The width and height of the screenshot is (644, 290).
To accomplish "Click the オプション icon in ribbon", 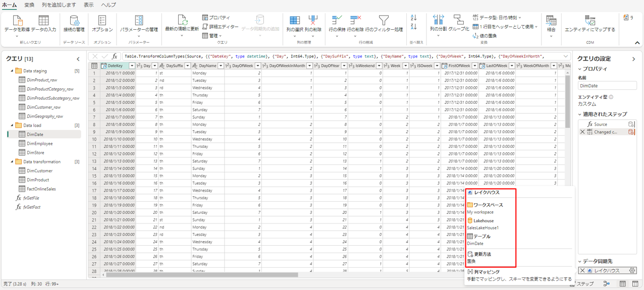I will pyautogui.click(x=102, y=21).
